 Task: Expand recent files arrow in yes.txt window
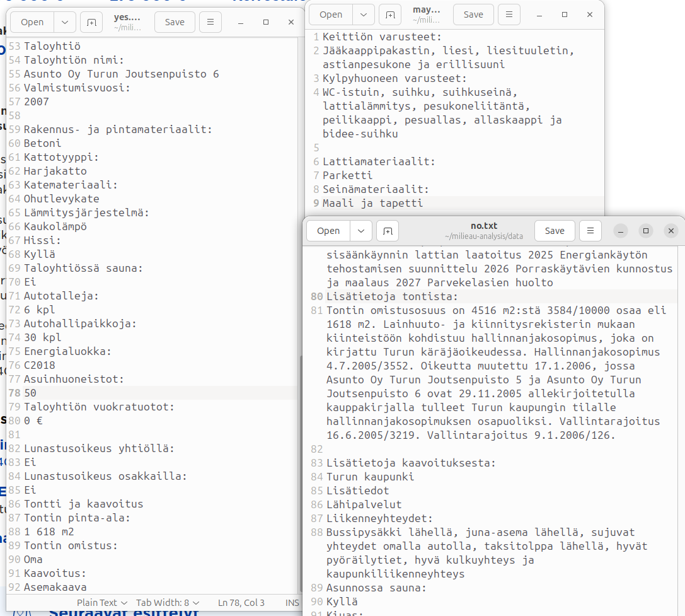[x=65, y=22]
